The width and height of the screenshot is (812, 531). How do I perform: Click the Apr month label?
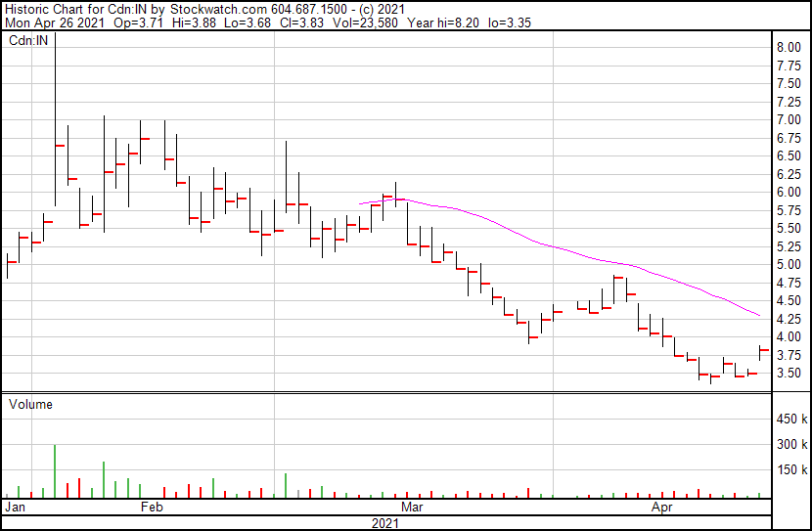click(661, 507)
